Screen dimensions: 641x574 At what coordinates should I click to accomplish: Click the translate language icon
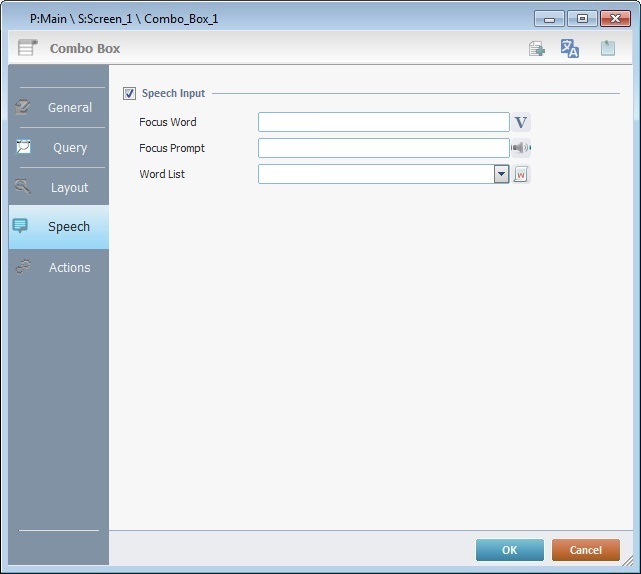tap(570, 49)
